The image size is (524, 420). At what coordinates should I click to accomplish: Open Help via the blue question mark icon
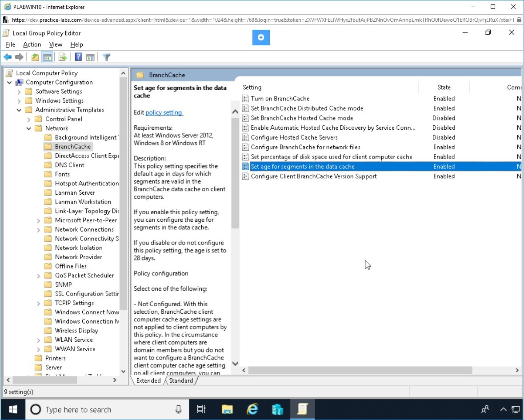[78, 57]
